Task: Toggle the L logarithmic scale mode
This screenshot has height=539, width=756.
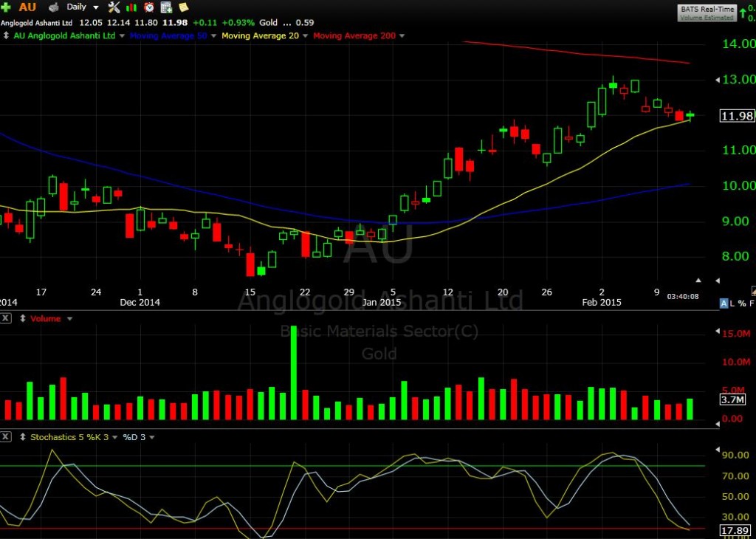Action: 732,303
